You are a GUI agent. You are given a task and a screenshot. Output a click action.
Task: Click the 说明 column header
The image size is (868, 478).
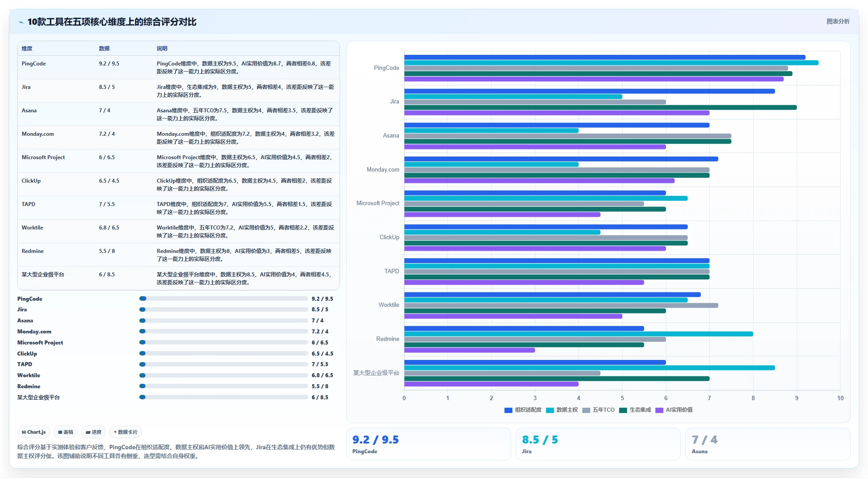[x=162, y=49]
